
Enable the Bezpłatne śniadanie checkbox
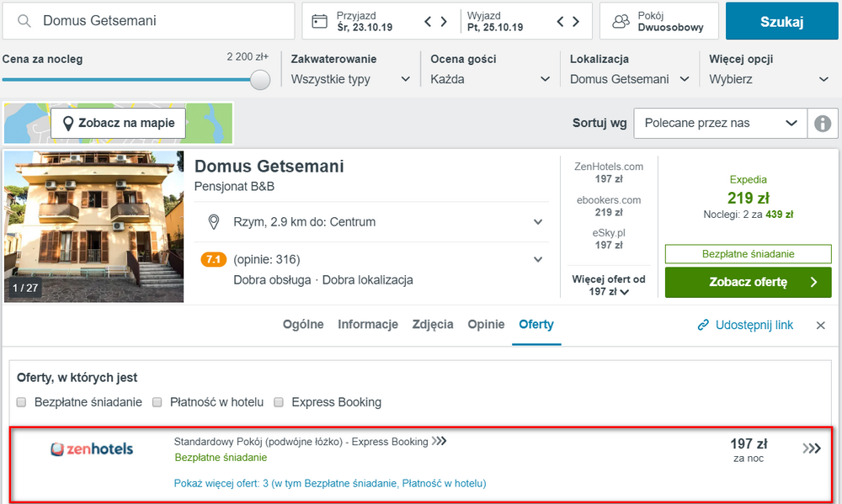(22, 402)
